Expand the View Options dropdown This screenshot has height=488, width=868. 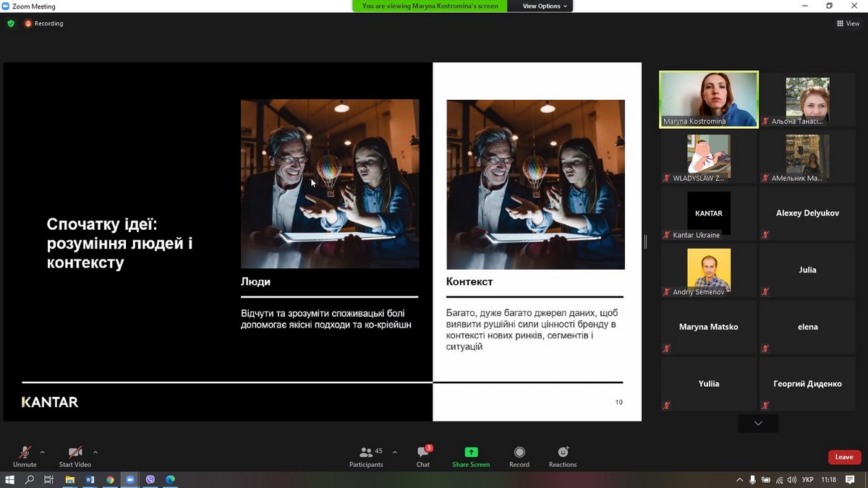click(545, 6)
